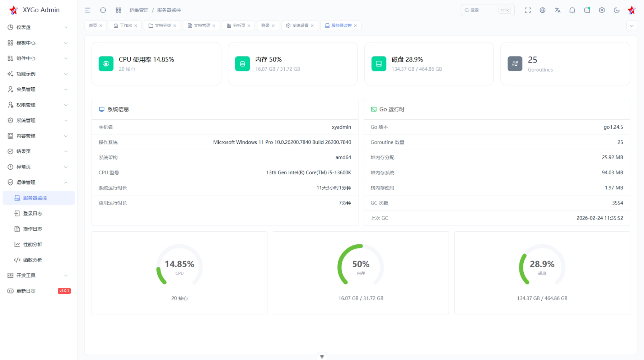Image resolution: width=644 pixels, height=360 pixels.
Task: Click the XYGo Admin logo
Action: [x=34, y=10]
